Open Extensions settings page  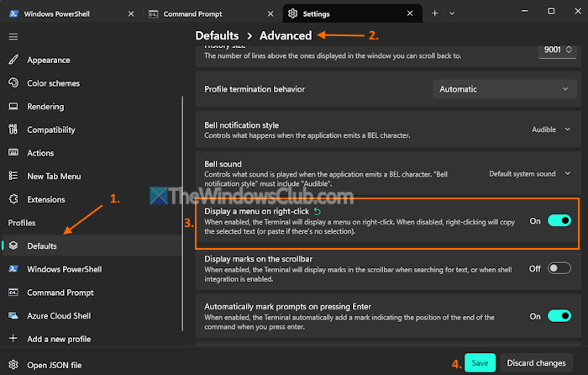92,199
